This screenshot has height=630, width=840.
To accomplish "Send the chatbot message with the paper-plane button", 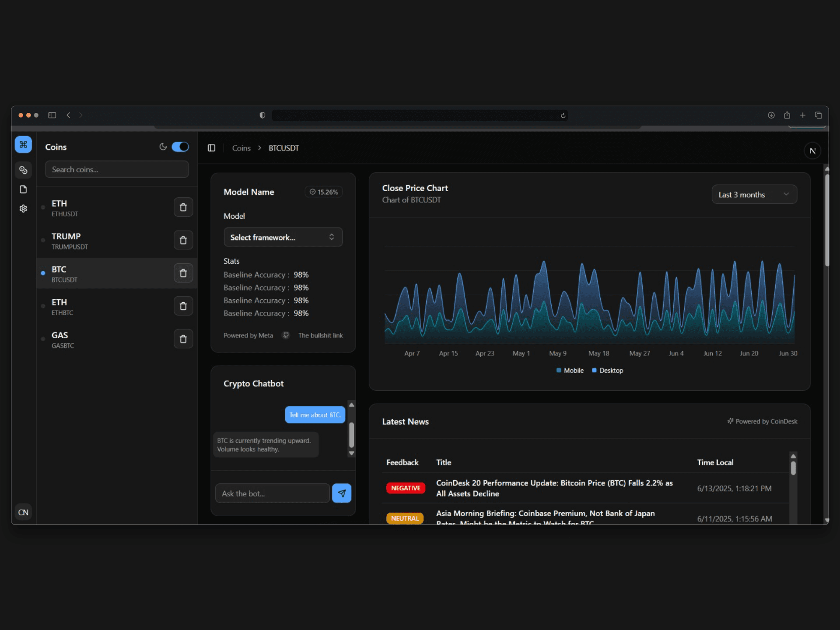I will point(342,493).
